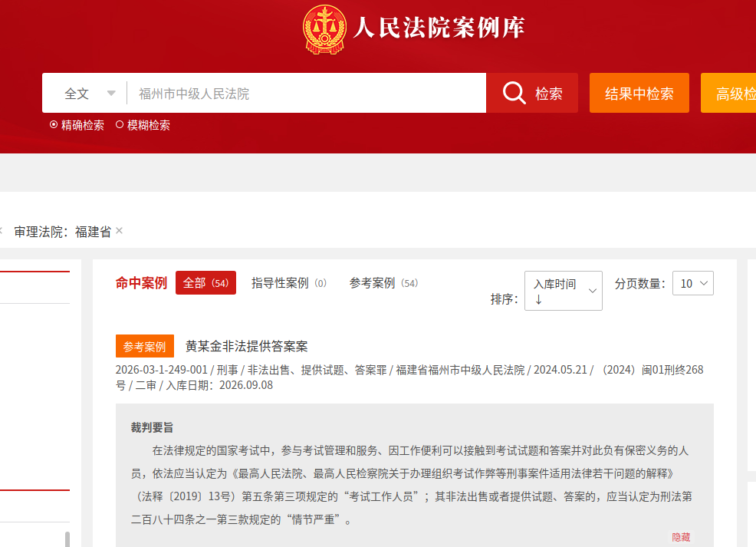756x547 pixels.
Task: Switch to 指导性案例 (0) tab
Action: pos(289,283)
